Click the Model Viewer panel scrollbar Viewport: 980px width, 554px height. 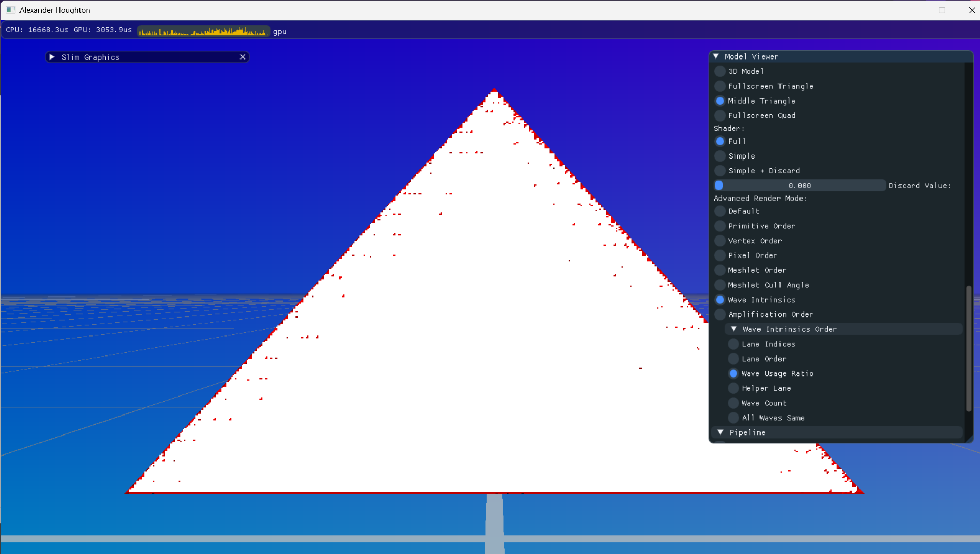[x=968, y=349]
